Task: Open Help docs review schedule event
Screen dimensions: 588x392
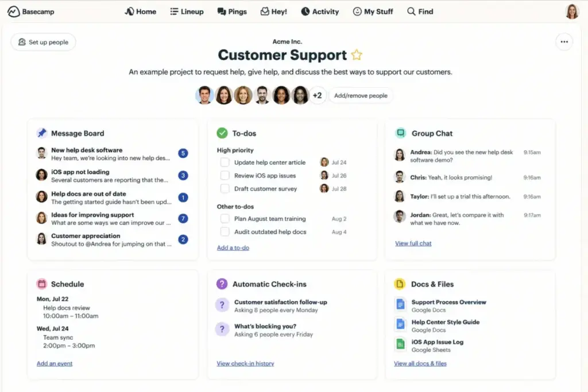Action: [x=71, y=312]
